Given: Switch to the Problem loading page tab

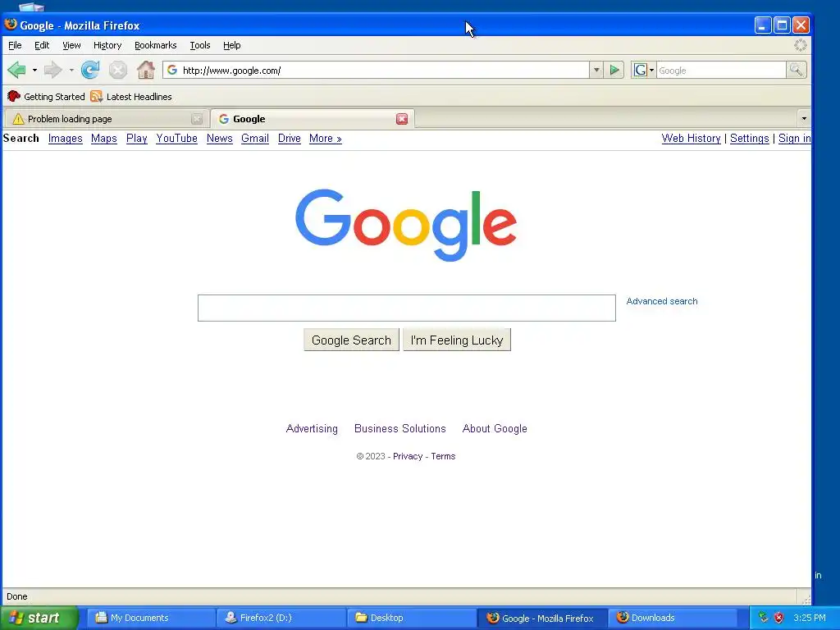Looking at the screenshot, I should tap(106, 119).
